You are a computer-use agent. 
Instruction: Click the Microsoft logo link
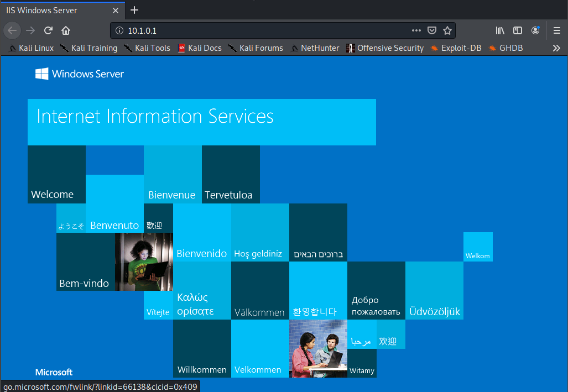[x=54, y=372]
